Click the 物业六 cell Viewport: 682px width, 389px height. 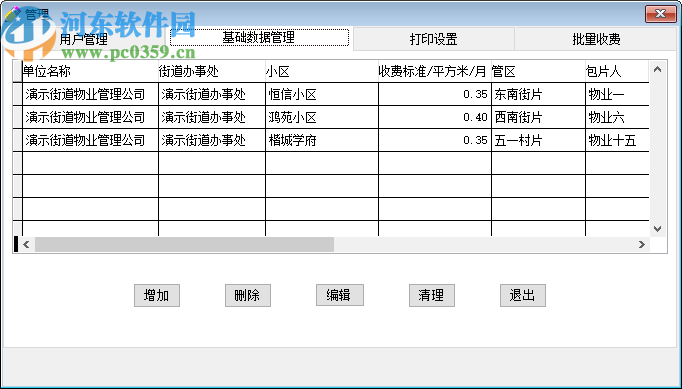pyautogui.click(x=617, y=117)
